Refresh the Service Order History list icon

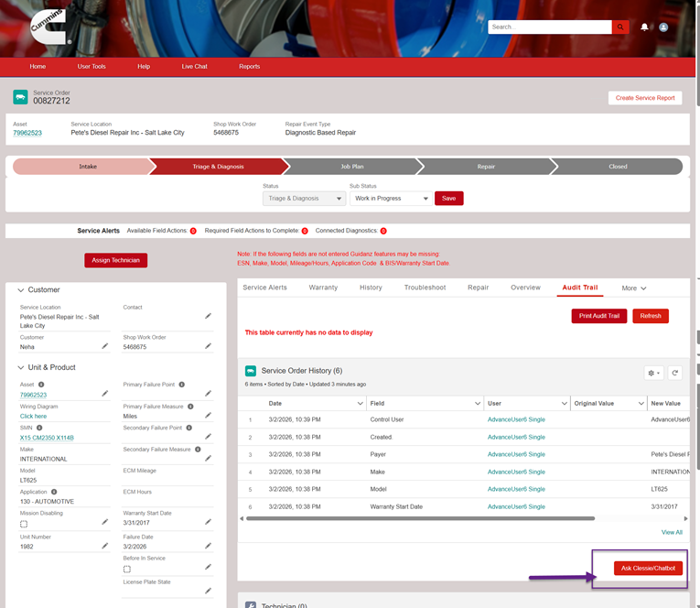(x=675, y=373)
